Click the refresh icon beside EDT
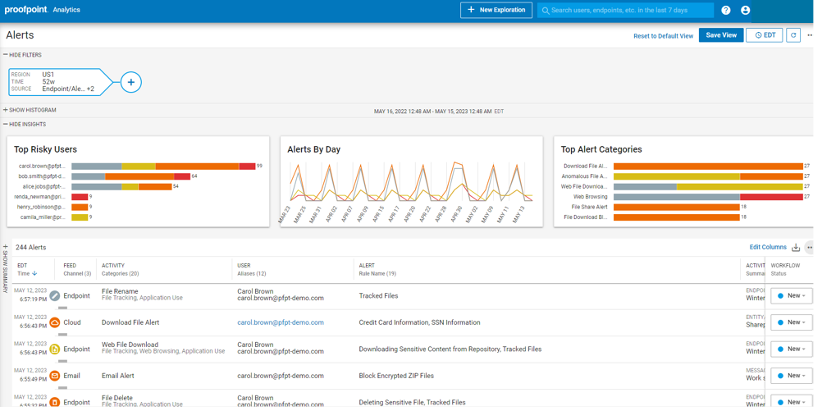Image resolution: width=814 pixels, height=412 pixels. [793, 35]
